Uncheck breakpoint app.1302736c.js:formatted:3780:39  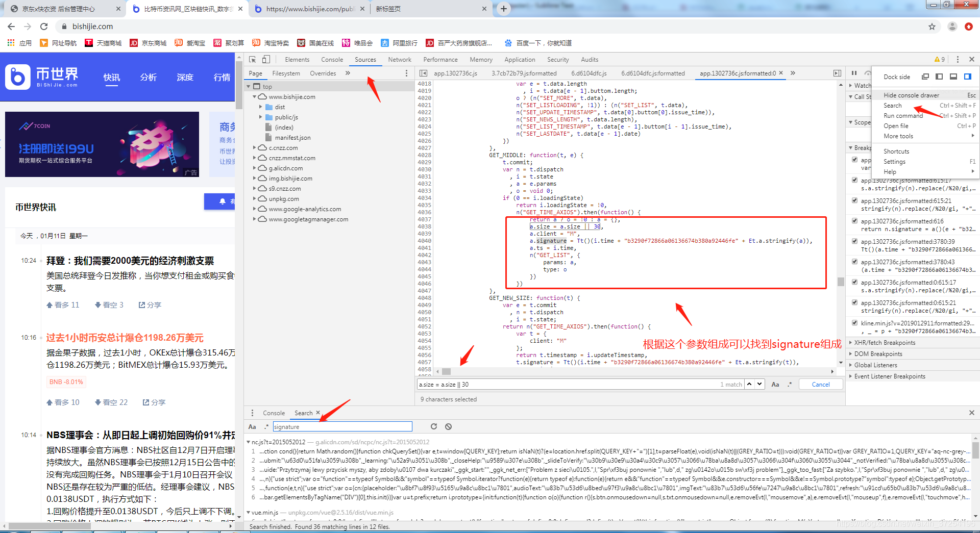point(854,241)
